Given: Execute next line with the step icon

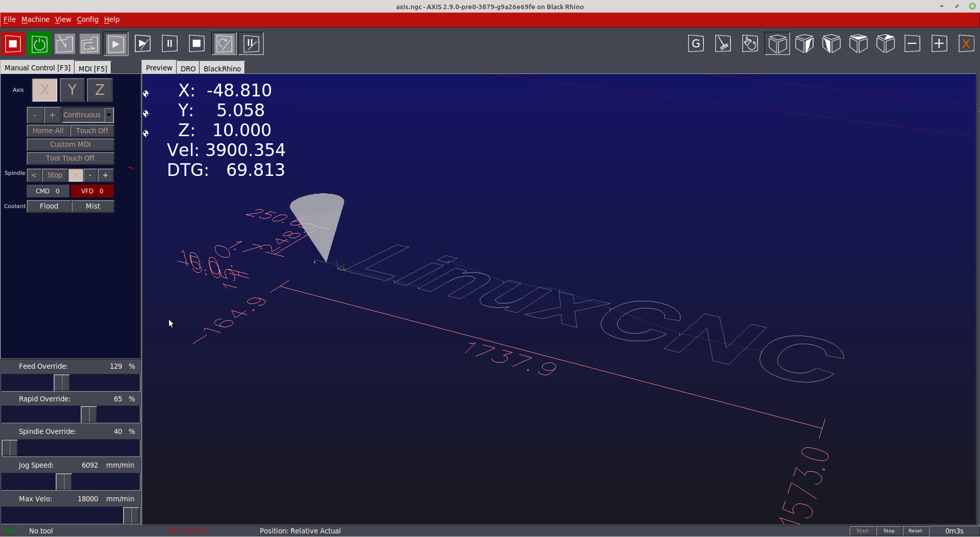Looking at the screenshot, I should point(143,44).
